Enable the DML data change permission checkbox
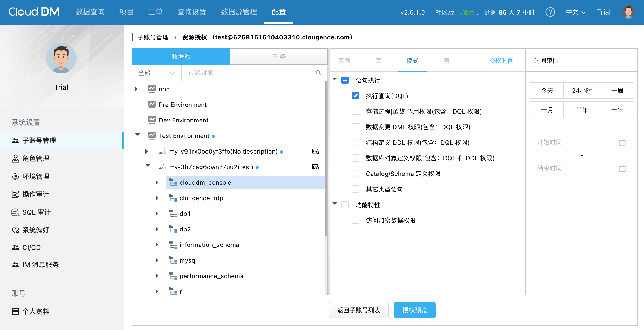The image size is (644, 330). point(355,127)
